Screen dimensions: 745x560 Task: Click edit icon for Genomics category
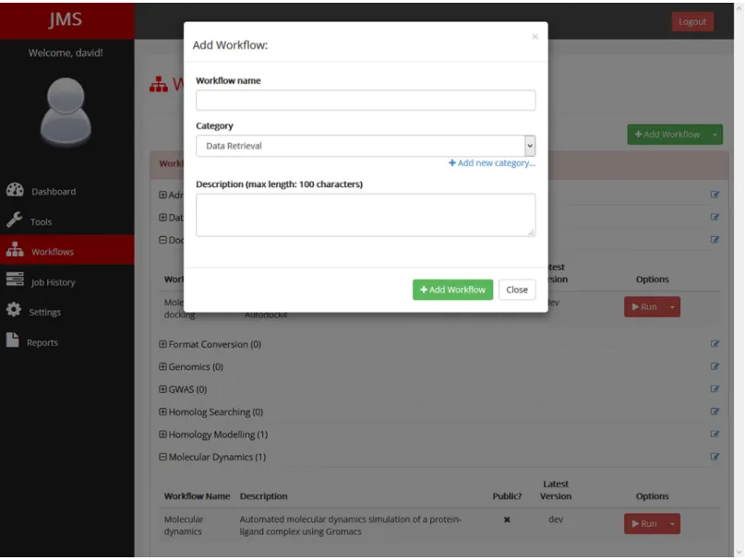tap(715, 366)
